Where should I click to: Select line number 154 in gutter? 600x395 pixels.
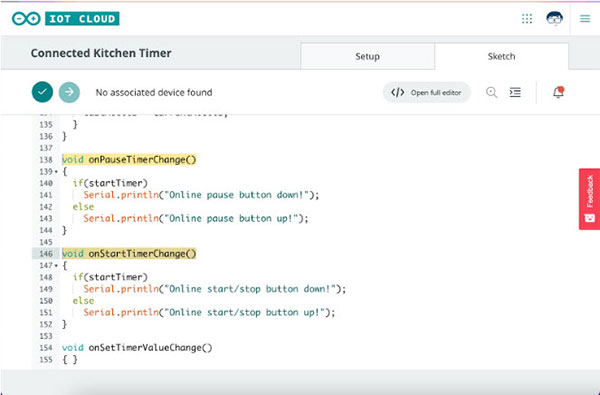click(x=46, y=348)
